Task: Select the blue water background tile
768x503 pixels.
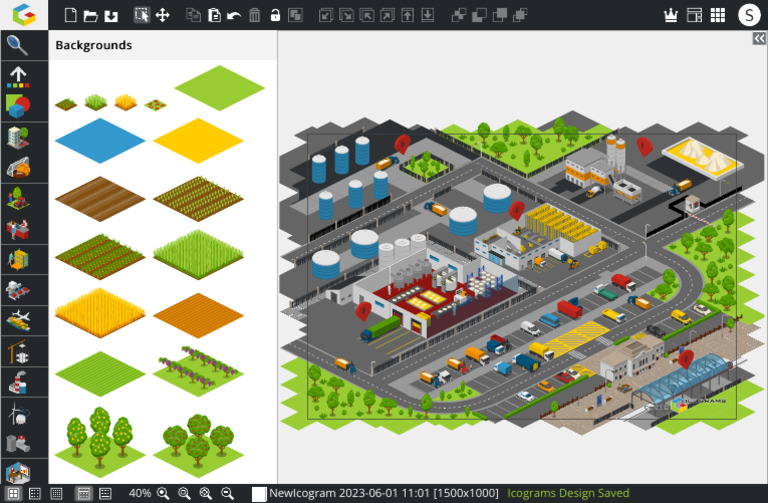Action: (100, 139)
